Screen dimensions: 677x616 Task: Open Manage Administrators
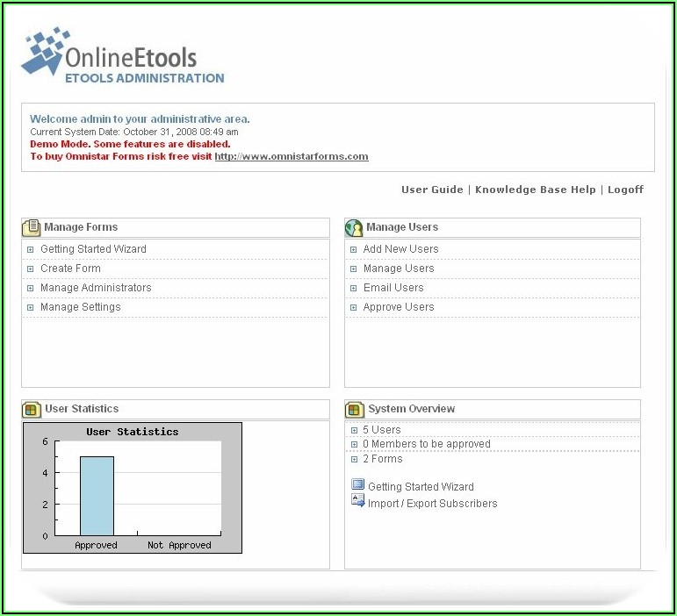[96, 288]
